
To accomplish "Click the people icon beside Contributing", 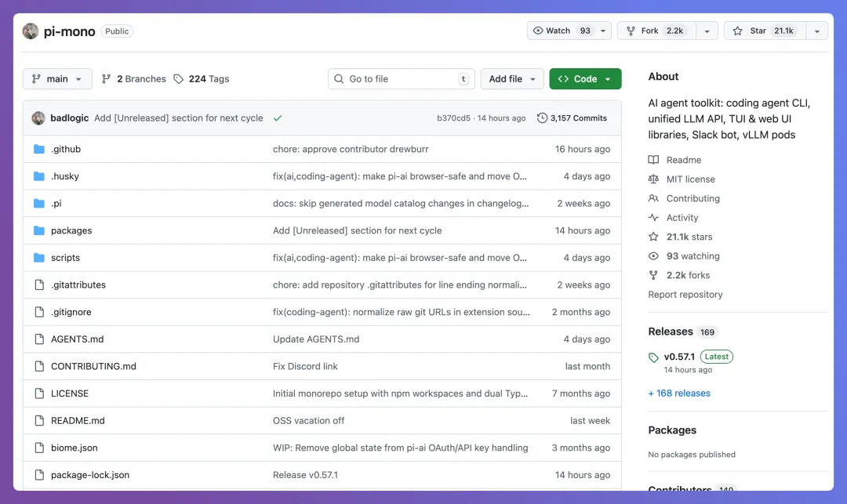I will 653,198.
